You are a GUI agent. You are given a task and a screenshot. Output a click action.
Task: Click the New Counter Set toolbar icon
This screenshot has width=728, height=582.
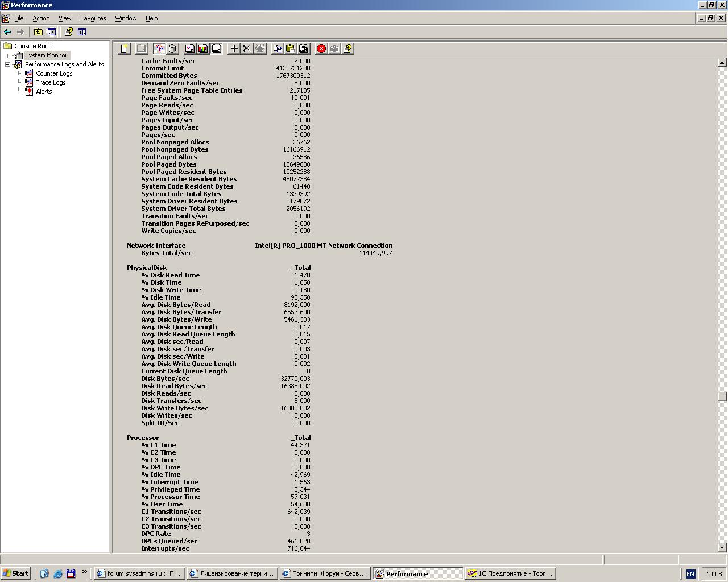(124, 49)
